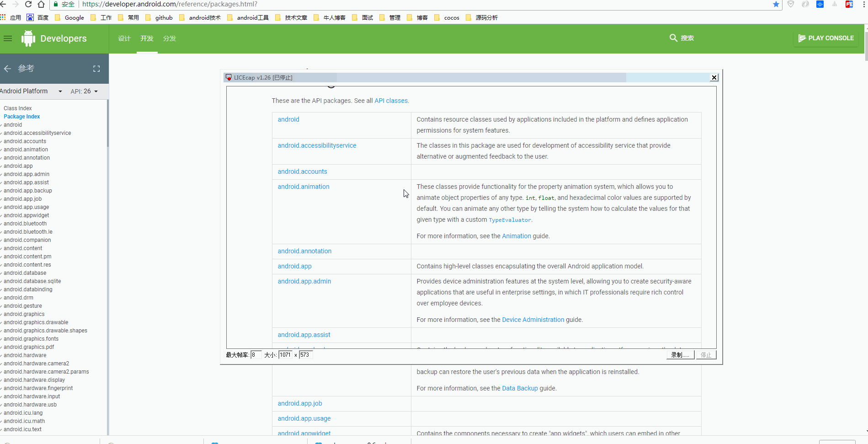
Task: Toggle fullscreen reference navigation
Action: click(x=96, y=69)
